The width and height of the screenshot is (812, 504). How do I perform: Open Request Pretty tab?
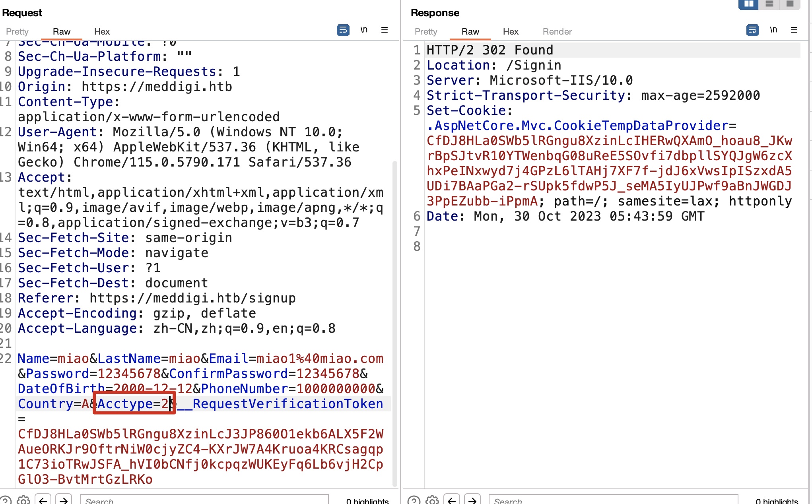pyautogui.click(x=17, y=31)
